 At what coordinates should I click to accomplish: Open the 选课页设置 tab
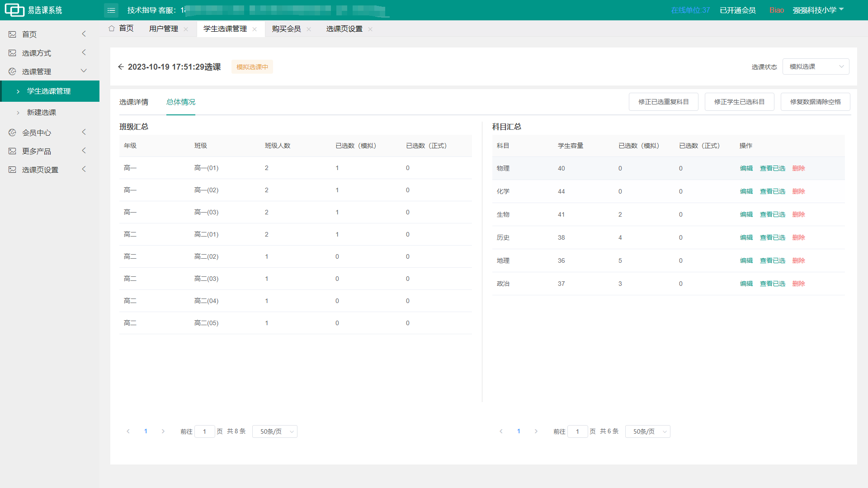coord(344,29)
